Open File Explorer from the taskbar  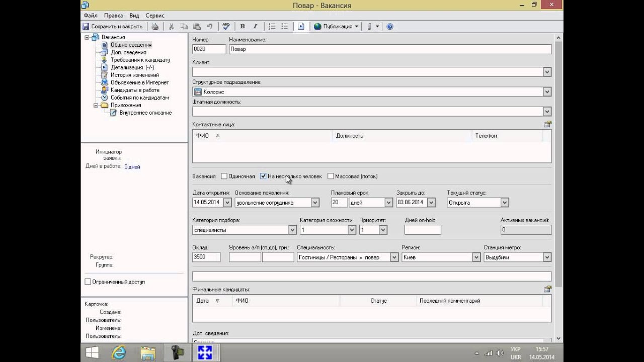coord(148,353)
